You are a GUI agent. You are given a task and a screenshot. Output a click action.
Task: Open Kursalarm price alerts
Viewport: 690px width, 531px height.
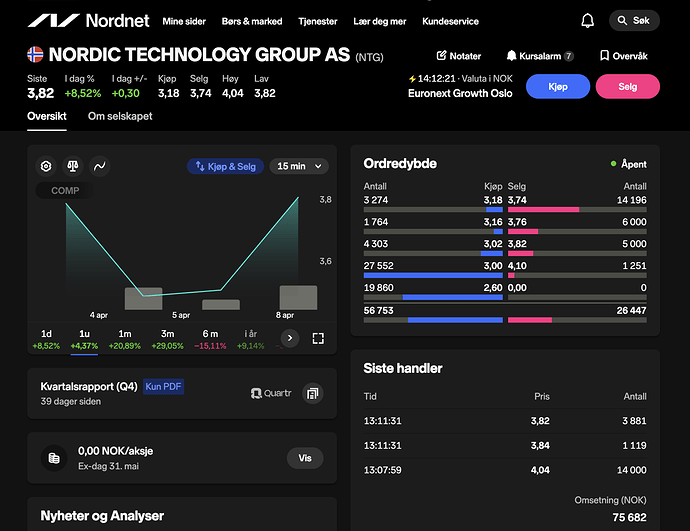pos(540,56)
